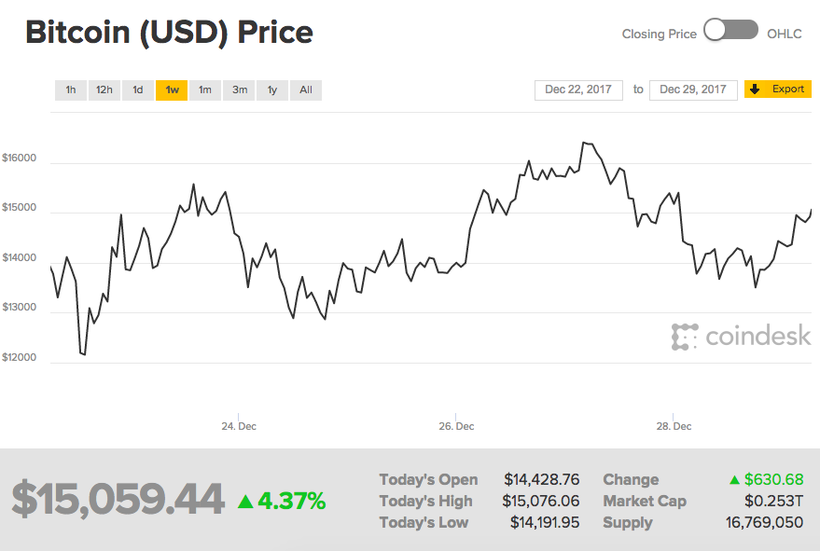Switch chart to 1m range
The width and height of the screenshot is (820, 551).
205,90
